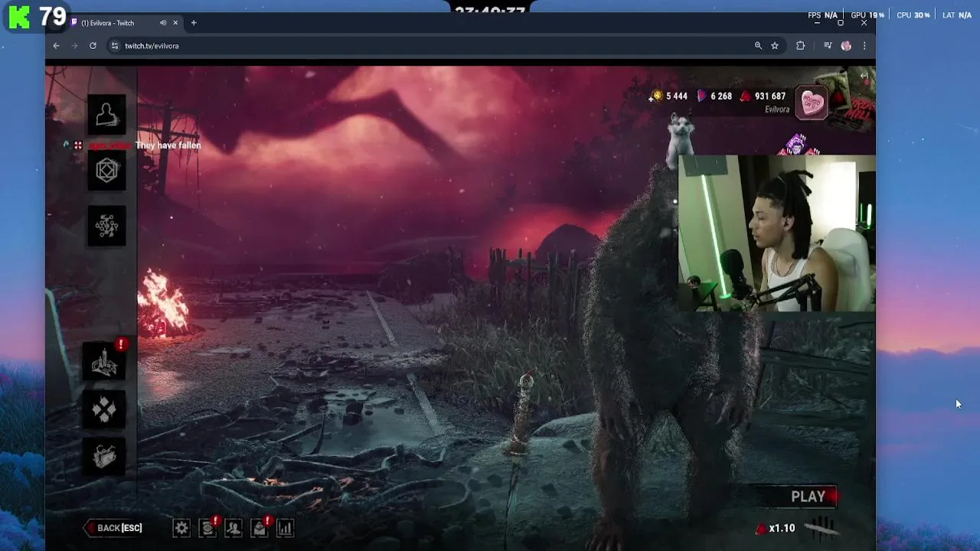Click the streamer webcam overlay
The height and width of the screenshot is (551, 980).
coord(776,233)
